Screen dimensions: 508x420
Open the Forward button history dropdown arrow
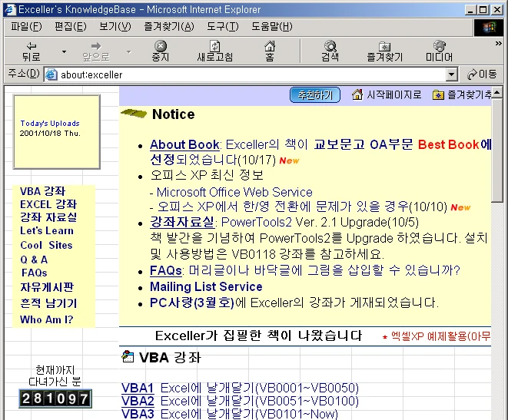[128, 51]
